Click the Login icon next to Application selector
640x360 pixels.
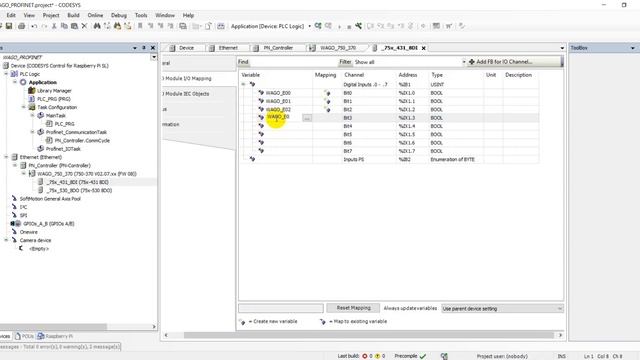(x=318, y=26)
